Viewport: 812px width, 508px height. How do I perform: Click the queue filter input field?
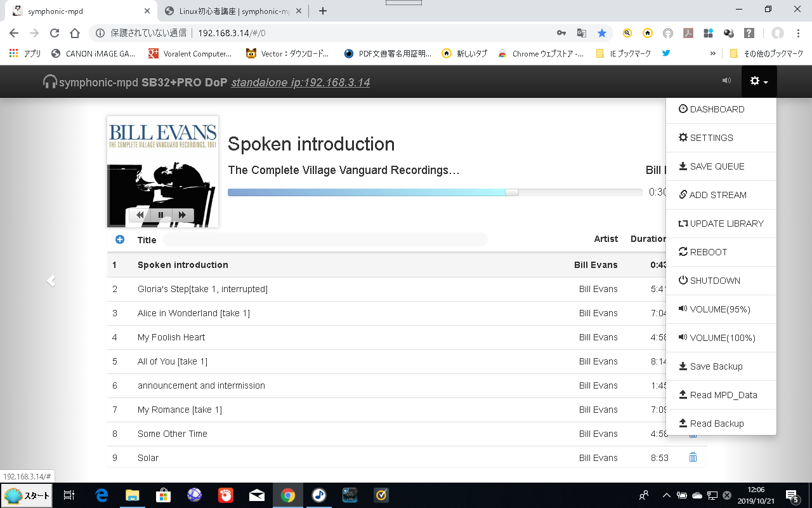click(x=325, y=239)
